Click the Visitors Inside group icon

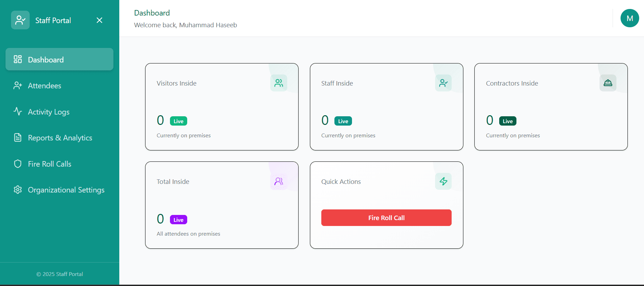279,83
